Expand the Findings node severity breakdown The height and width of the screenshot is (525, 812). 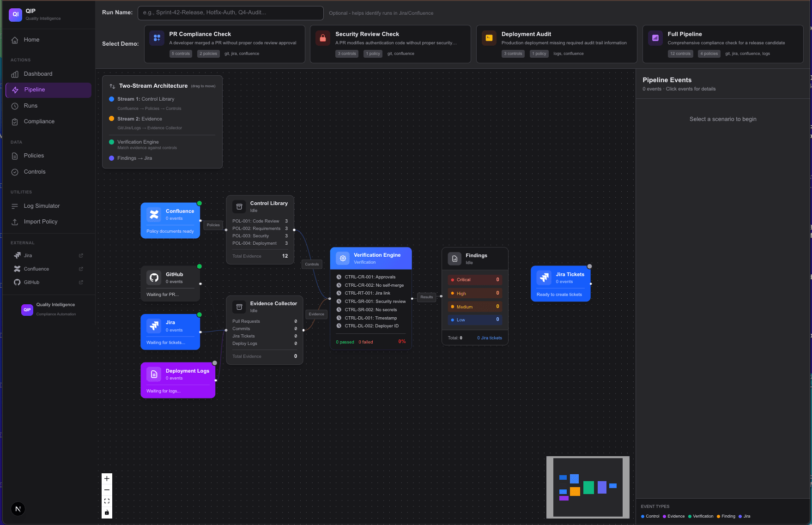(475, 258)
